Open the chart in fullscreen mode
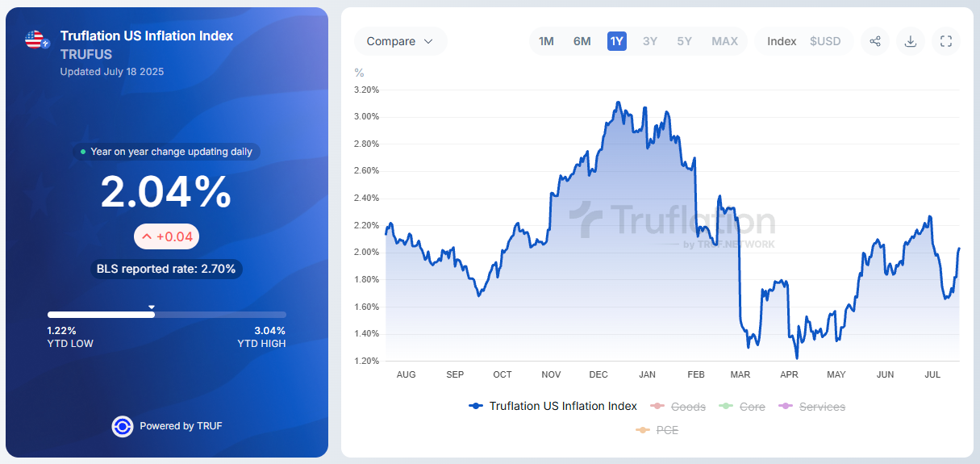The image size is (980, 464). tap(946, 41)
